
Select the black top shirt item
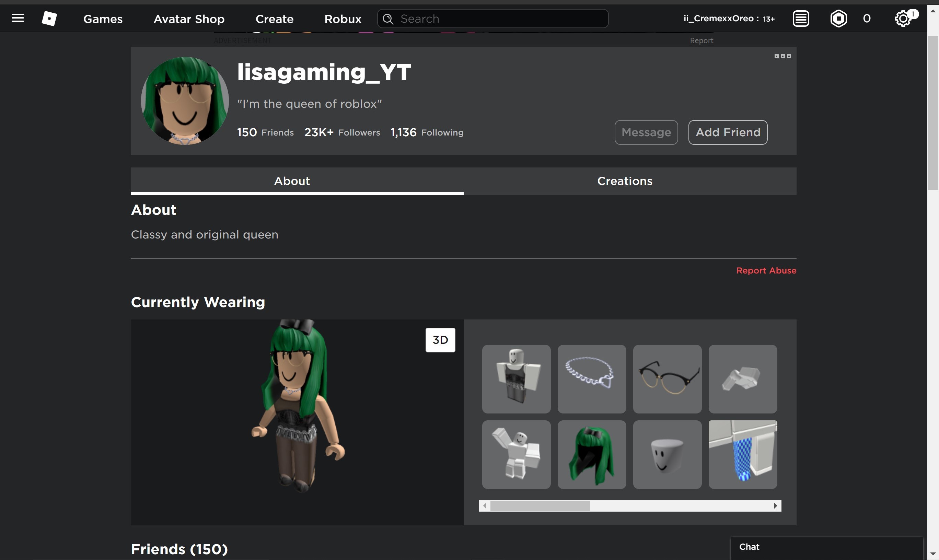pyautogui.click(x=516, y=379)
